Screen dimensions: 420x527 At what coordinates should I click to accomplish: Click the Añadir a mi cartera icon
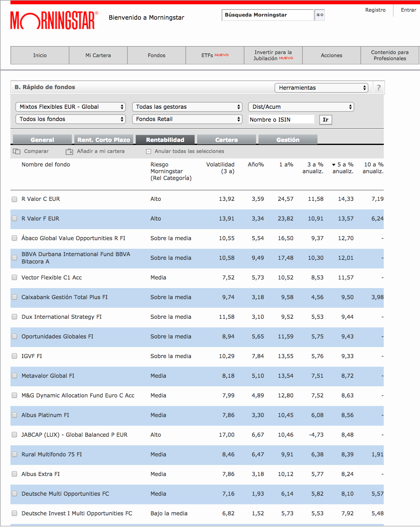(69, 151)
